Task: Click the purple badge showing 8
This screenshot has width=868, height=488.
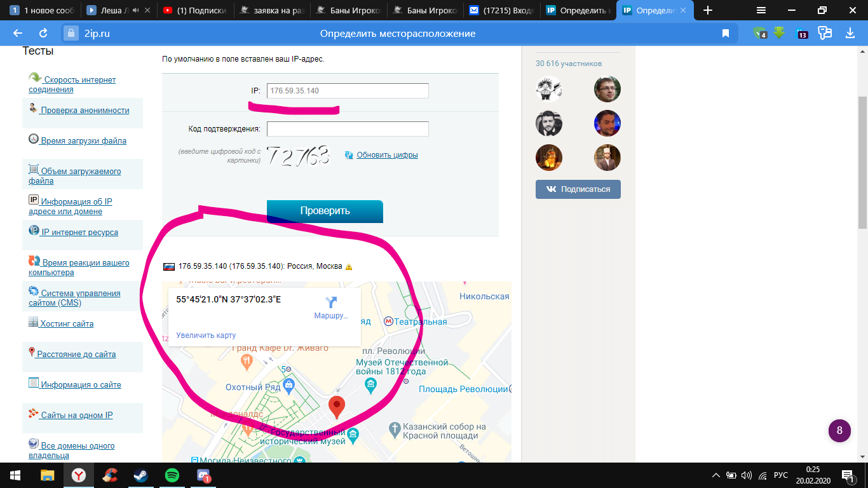Action: (x=839, y=431)
